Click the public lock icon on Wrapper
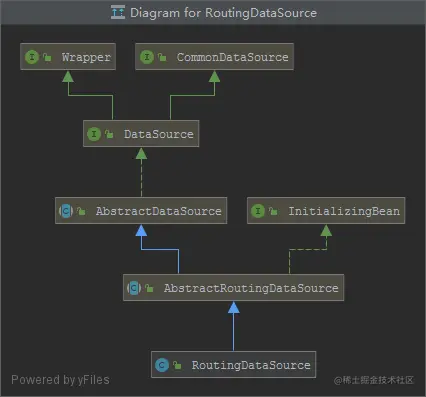The height and width of the screenshot is (397, 426). tap(47, 57)
